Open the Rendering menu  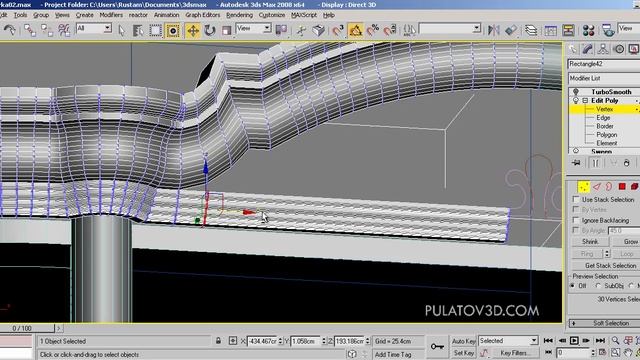click(240, 15)
